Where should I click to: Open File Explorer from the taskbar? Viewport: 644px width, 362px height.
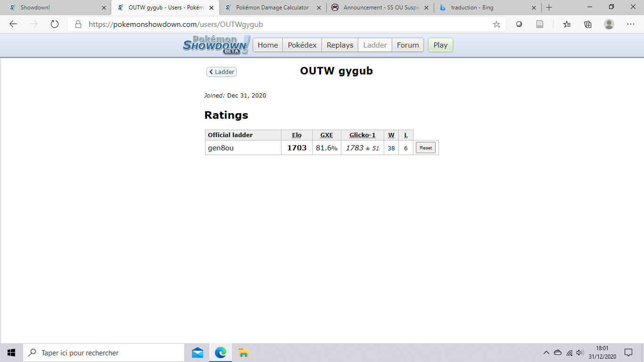click(x=243, y=353)
